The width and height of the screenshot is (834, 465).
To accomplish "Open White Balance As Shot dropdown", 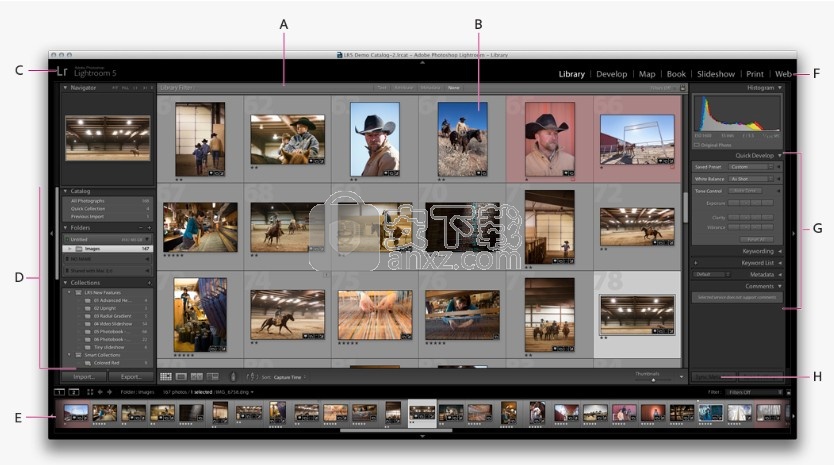I will point(751,179).
